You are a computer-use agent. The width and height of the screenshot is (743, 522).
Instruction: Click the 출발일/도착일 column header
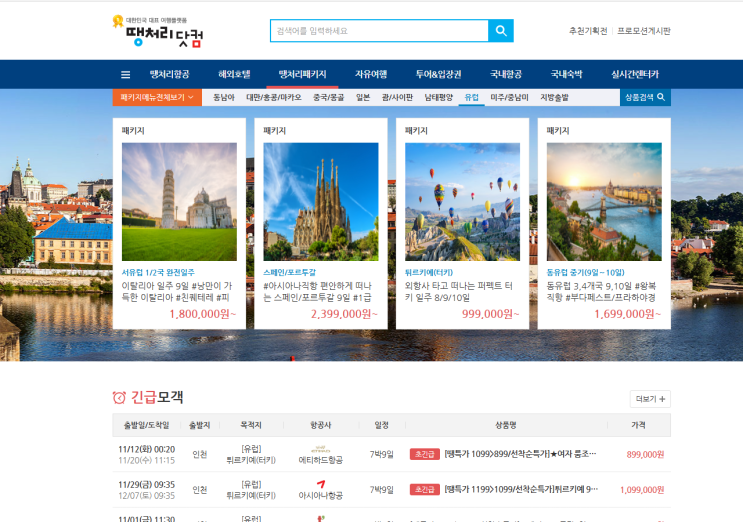coord(146,425)
